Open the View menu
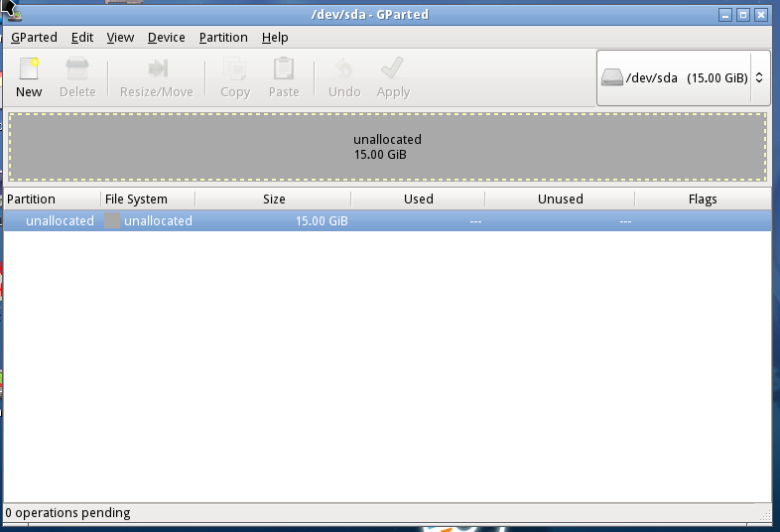The height and width of the screenshot is (532, 780). tap(120, 38)
